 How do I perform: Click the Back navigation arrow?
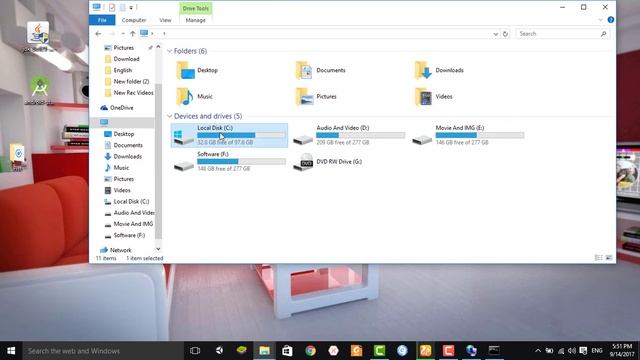tap(98, 33)
